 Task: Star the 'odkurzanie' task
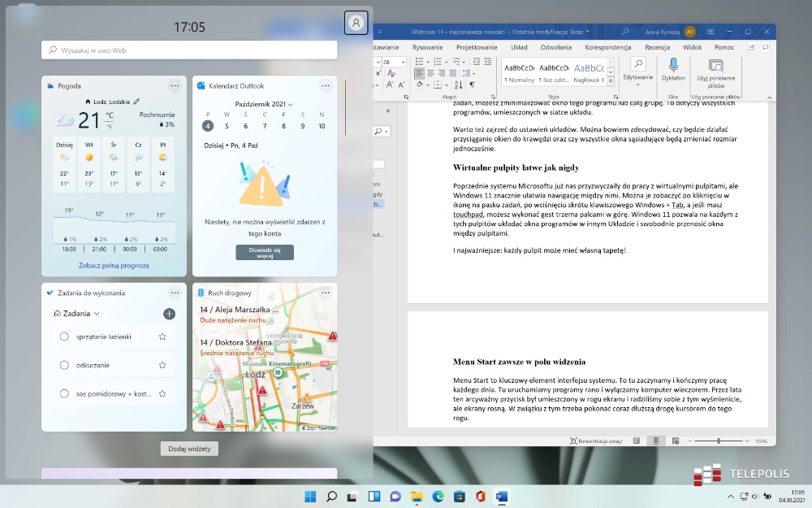(x=162, y=365)
